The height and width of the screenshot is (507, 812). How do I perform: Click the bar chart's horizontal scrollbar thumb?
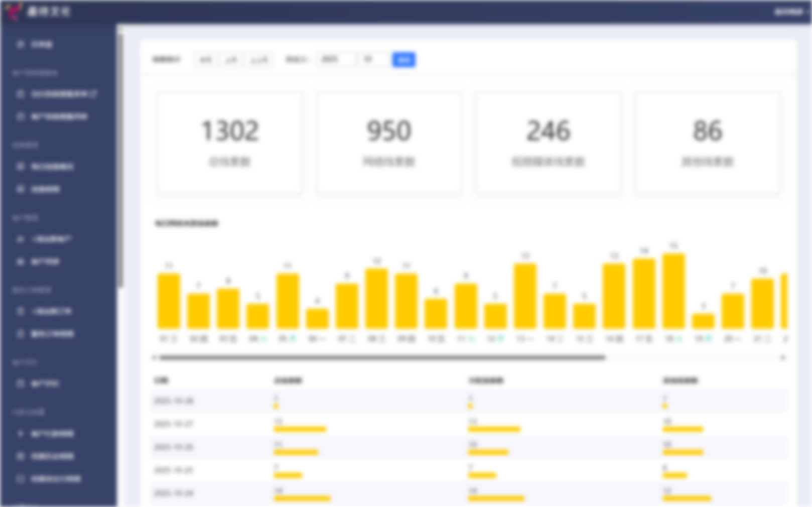381,358
